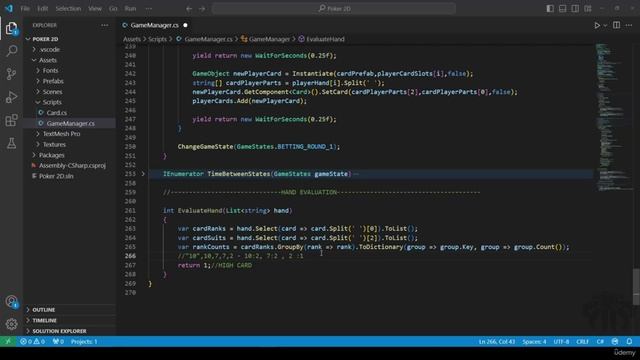
Task: Open errors and warnings count in status bar
Action: pyautogui.click(x=32, y=342)
